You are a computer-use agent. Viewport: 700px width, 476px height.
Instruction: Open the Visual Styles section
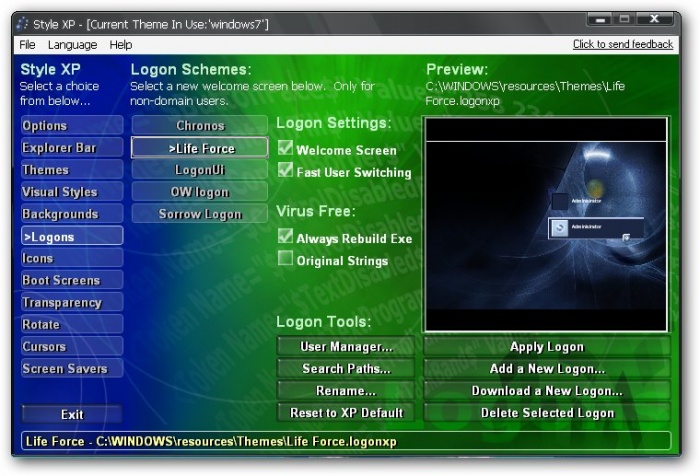click(x=72, y=192)
